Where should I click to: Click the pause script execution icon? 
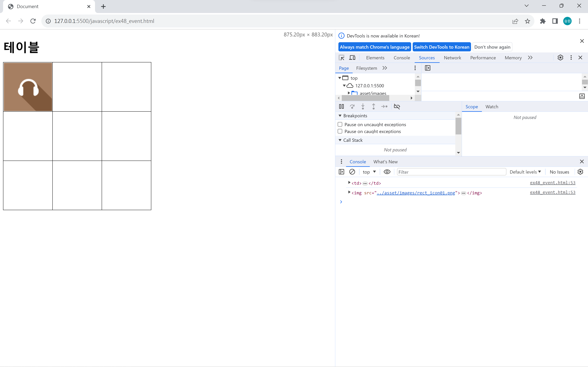[x=341, y=106]
